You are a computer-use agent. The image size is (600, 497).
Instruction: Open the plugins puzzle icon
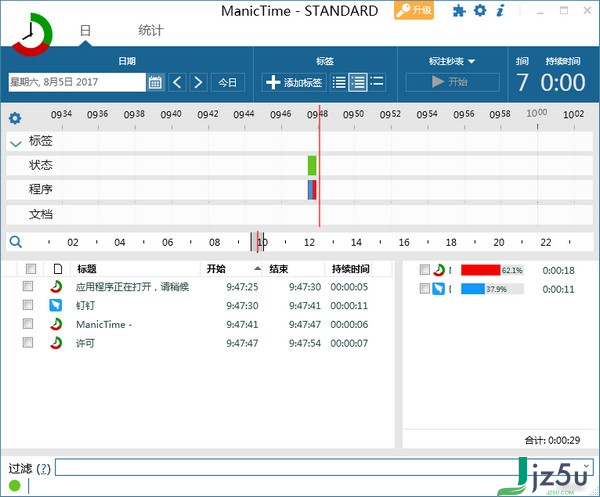(459, 11)
